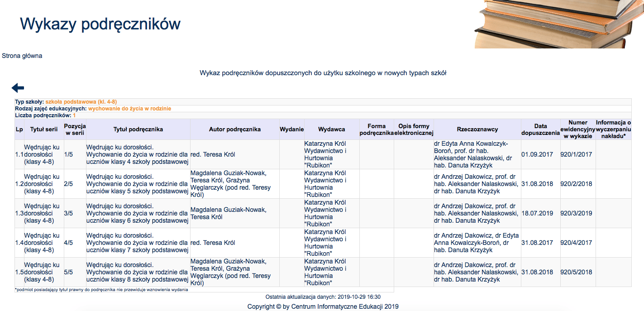Click the 'Wydawca' column header
Screen dimensions: 644x311
click(x=332, y=129)
